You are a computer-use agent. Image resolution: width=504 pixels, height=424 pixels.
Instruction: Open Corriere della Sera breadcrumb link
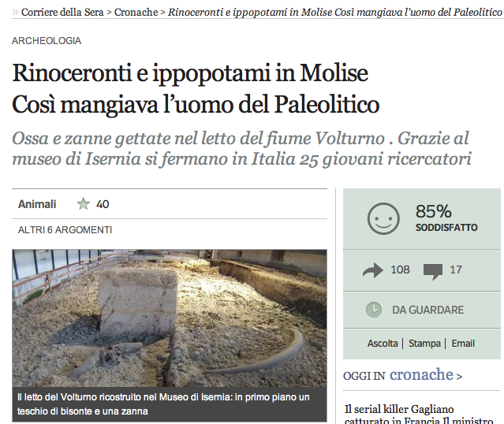(x=62, y=12)
